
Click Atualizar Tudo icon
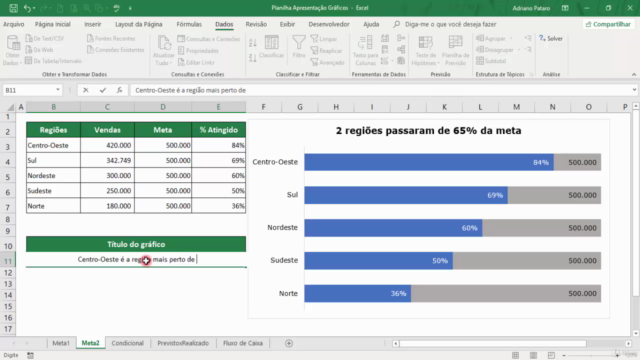tap(164, 51)
